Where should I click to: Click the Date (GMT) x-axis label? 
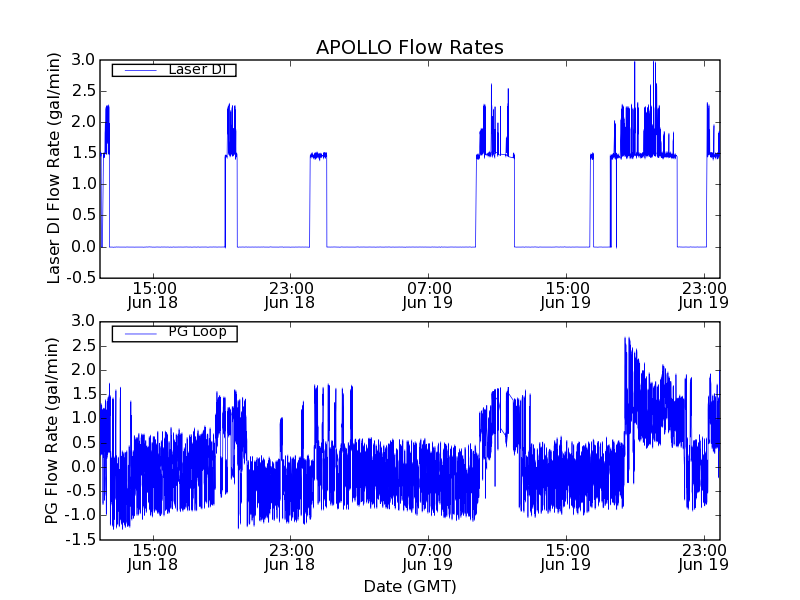409,585
